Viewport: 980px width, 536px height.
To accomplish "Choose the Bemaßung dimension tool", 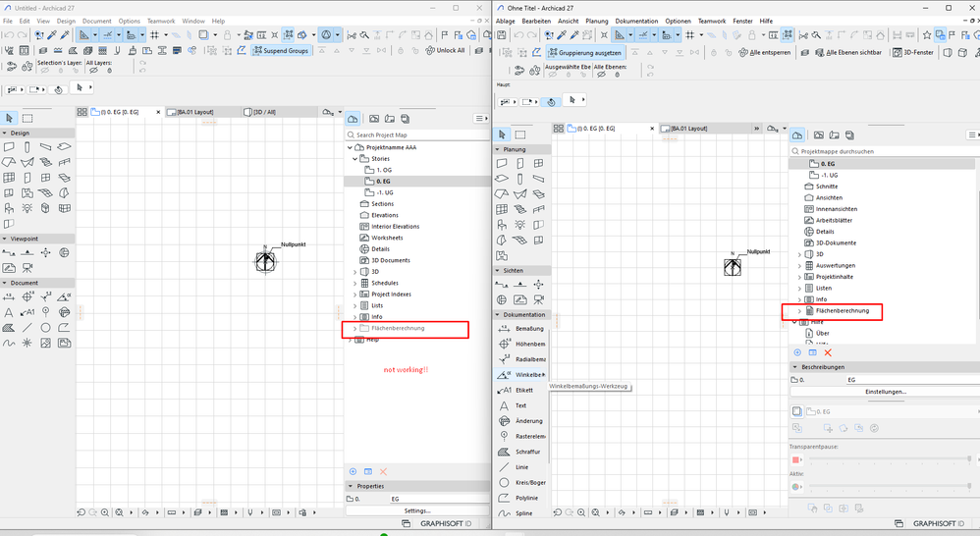I will coord(521,329).
